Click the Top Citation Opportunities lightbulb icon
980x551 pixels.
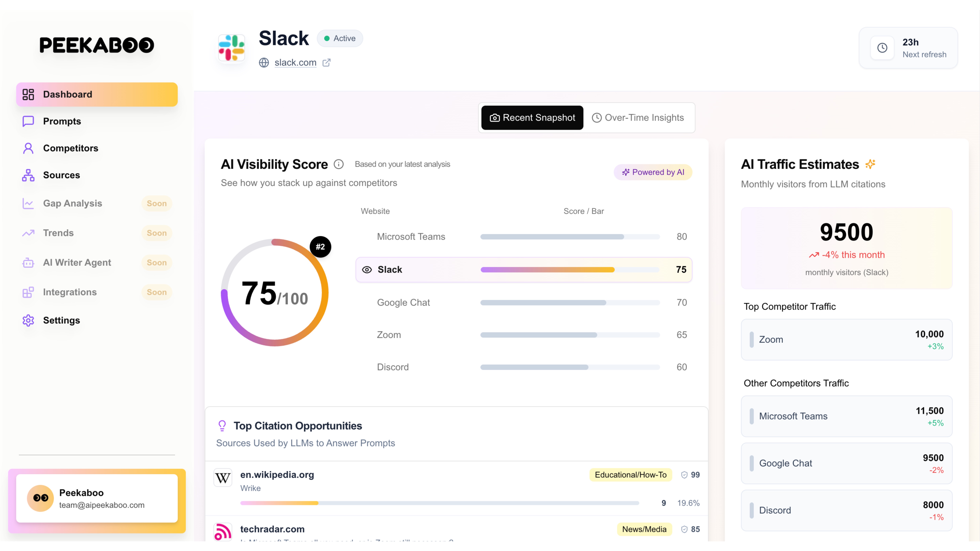click(x=222, y=425)
